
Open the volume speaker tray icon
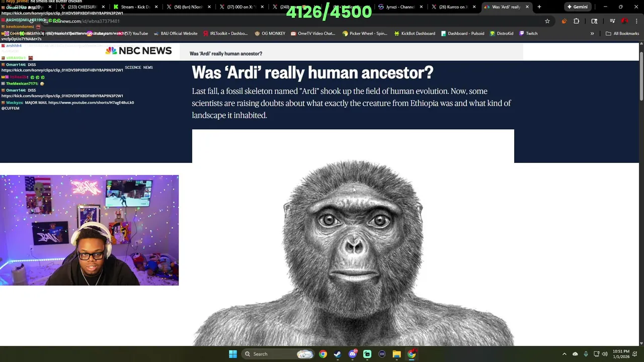click(604, 354)
